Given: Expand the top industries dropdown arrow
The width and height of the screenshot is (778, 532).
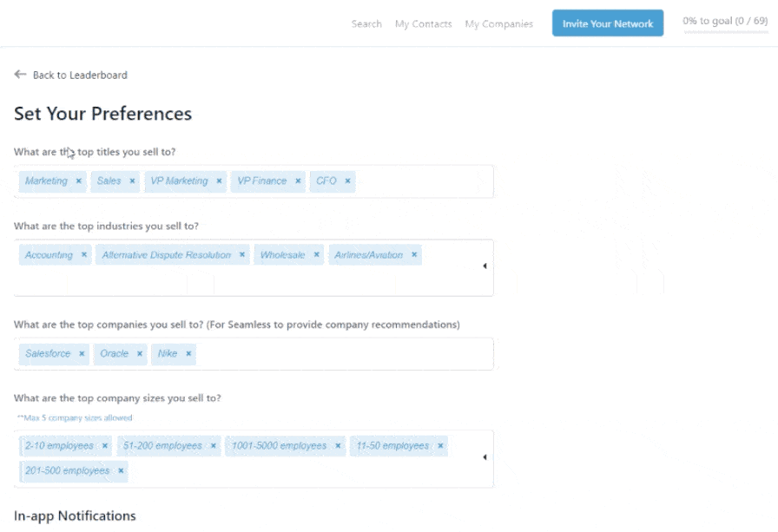Looking at the screenshot, I should (485, 266).
